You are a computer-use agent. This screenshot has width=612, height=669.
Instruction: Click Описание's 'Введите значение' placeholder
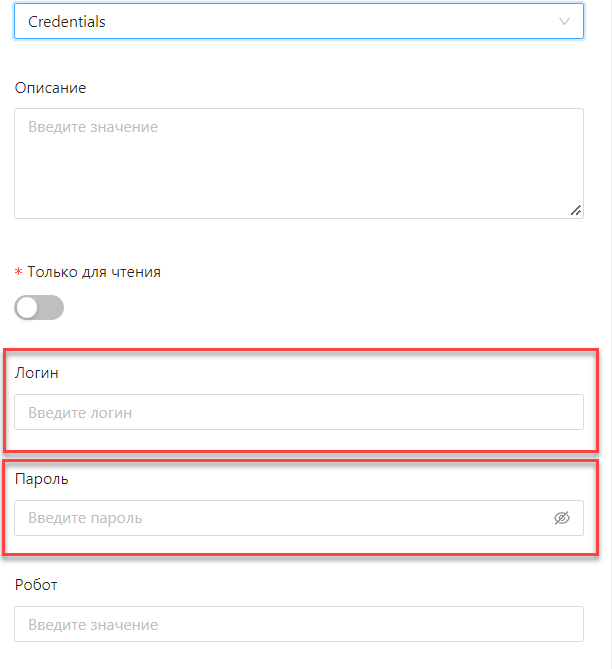(93, 127)
